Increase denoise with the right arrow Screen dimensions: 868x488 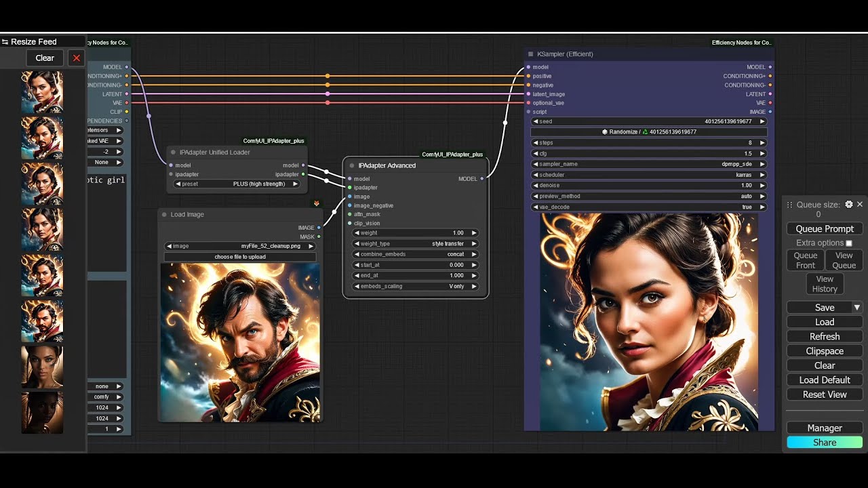(x=762, y=185)
